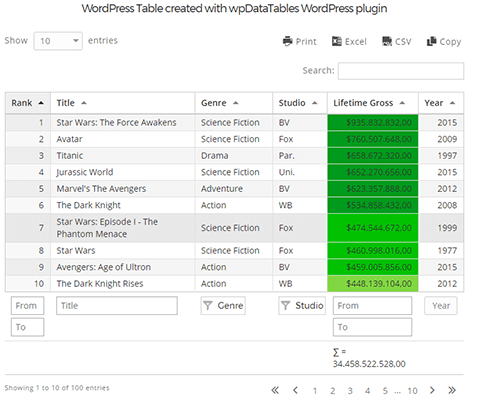Click the Rank To filter field
This screenshot has height=400, width=480.
pos(27,327)
